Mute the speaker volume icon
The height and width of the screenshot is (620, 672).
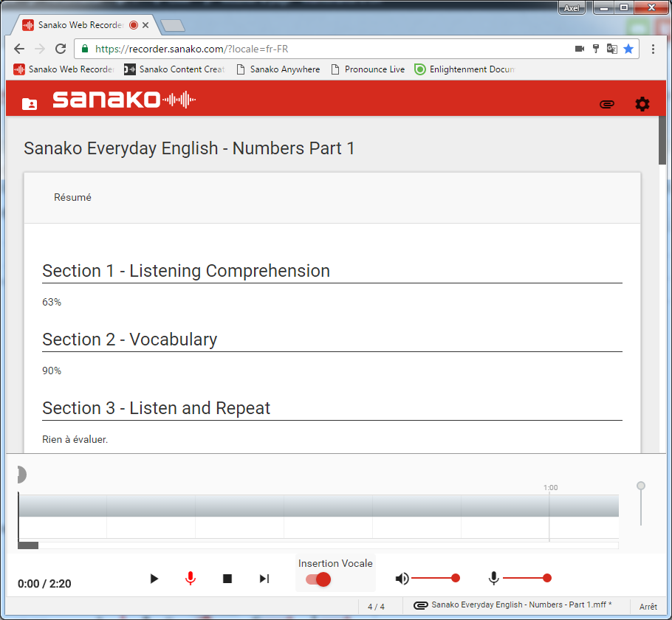[x=402, y=579]
